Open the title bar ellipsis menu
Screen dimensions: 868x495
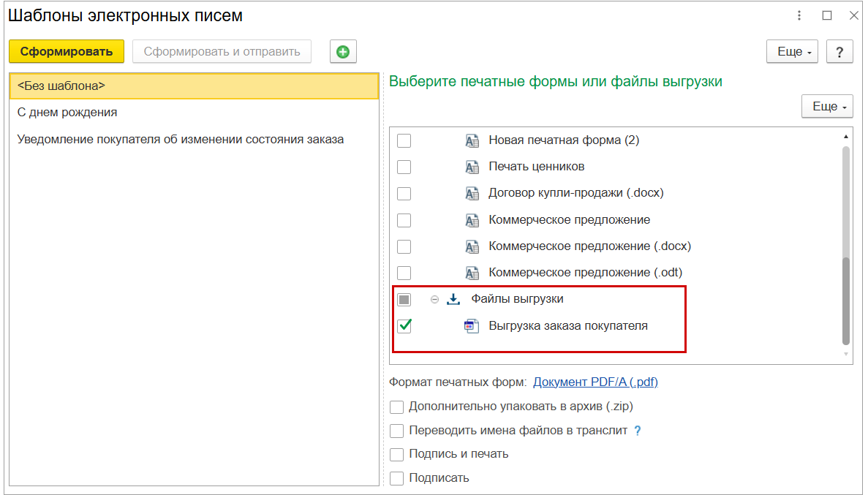[x=799, y=15]
